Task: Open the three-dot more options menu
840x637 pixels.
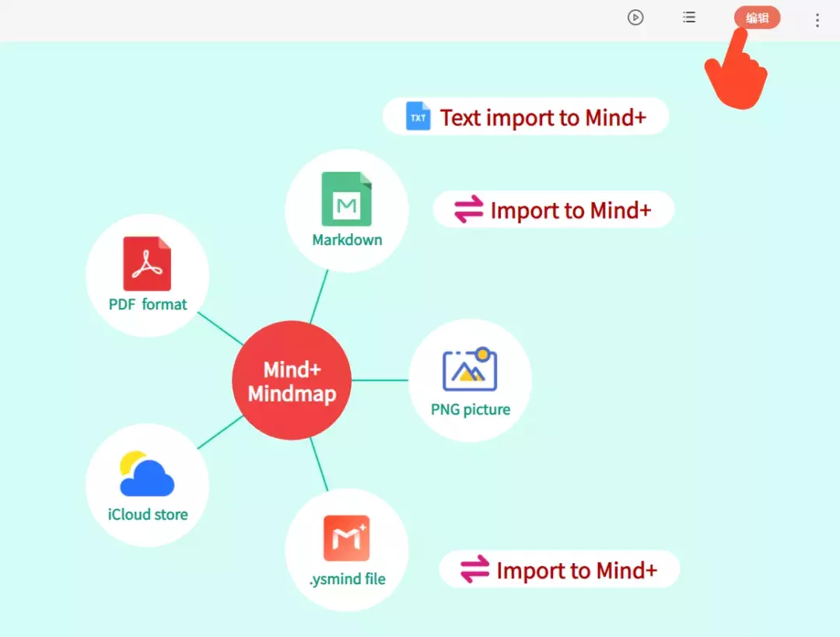Action: click(x=817, y=20)
